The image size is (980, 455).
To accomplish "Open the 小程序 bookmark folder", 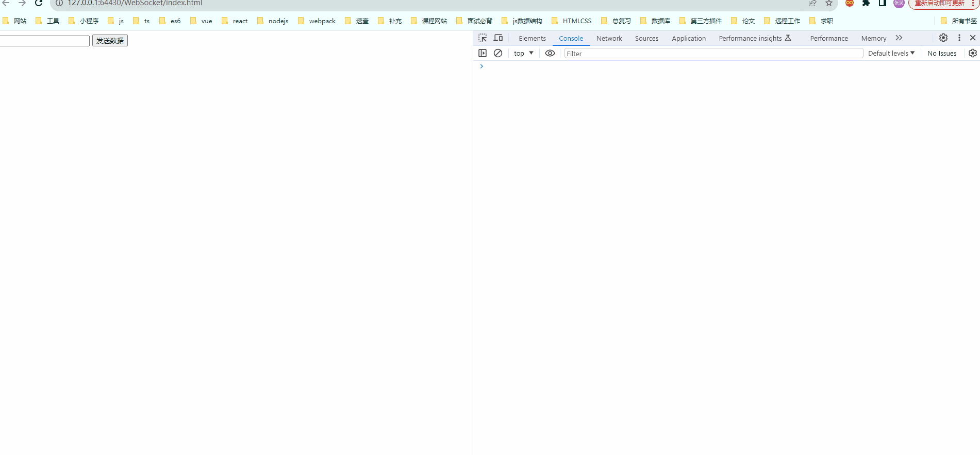I will pyautogui.click(x=84, y=21).
